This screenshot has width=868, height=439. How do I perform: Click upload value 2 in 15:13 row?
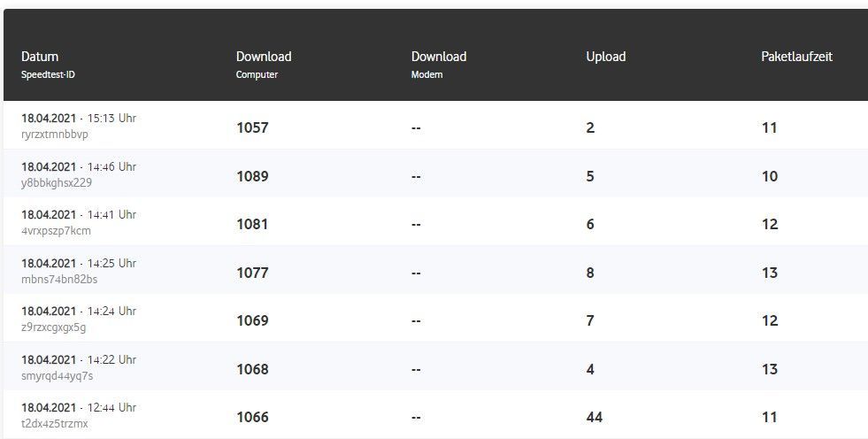[x=590, y=127]
